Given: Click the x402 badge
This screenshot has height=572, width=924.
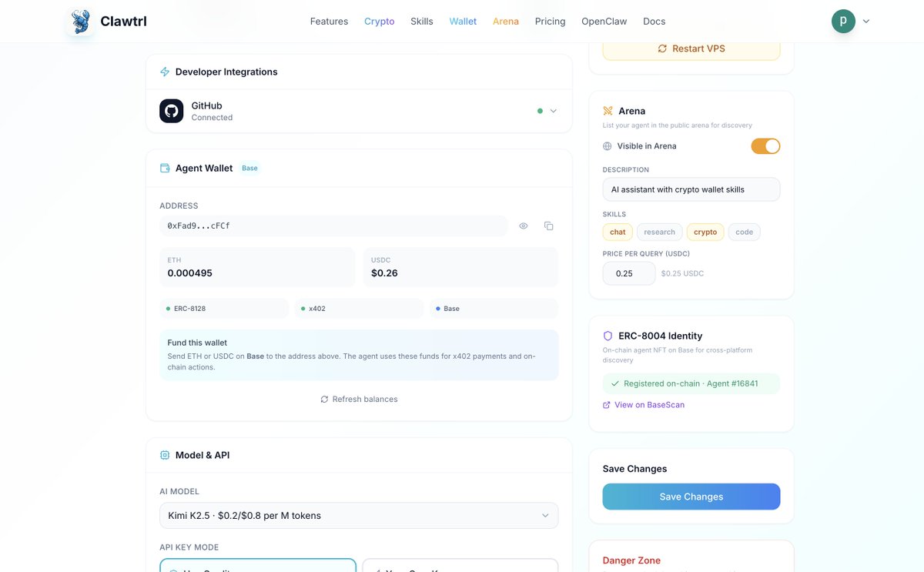Looking at the screenshot, I should point(359,309).
